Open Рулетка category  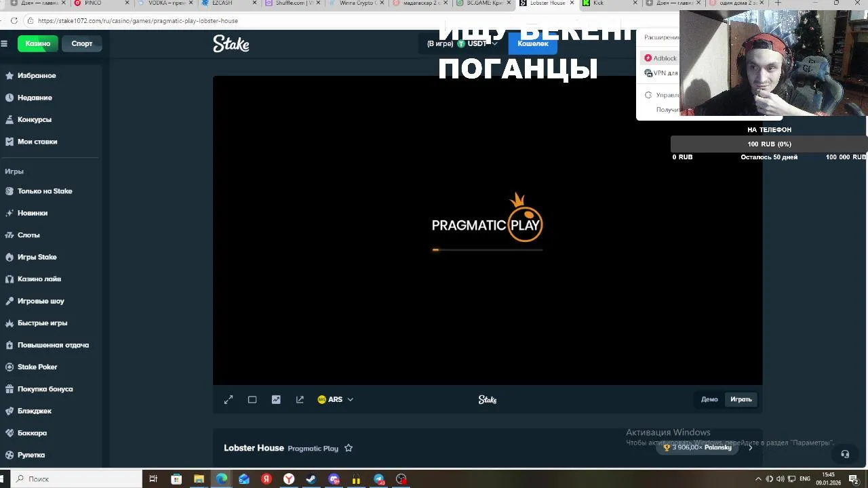coord(31,455)
